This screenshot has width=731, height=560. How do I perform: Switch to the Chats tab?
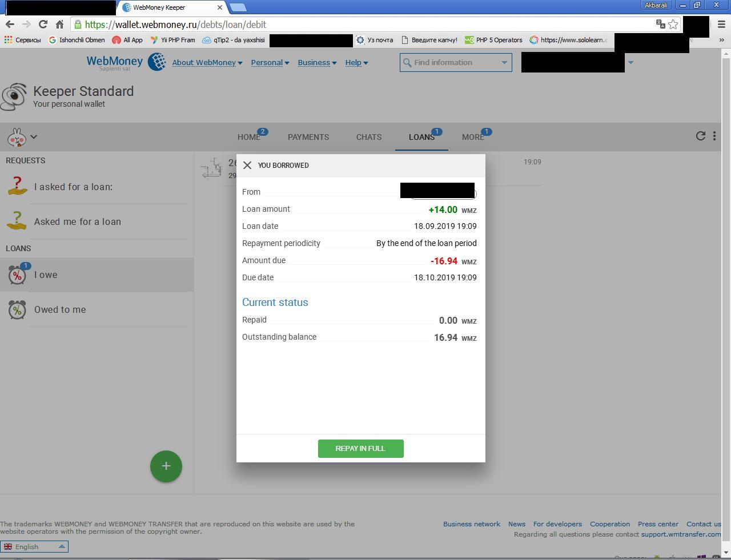click(x=369, y=137)
